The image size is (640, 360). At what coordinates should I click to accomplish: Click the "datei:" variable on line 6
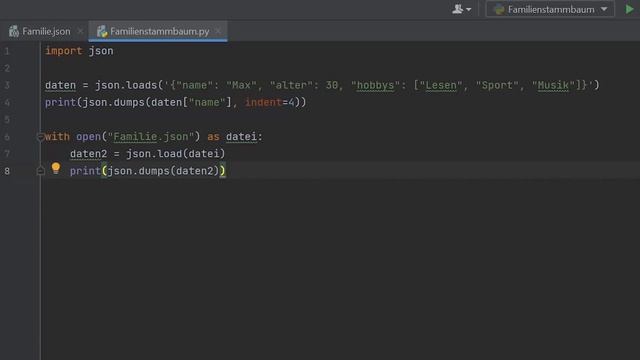coord(244,137)
